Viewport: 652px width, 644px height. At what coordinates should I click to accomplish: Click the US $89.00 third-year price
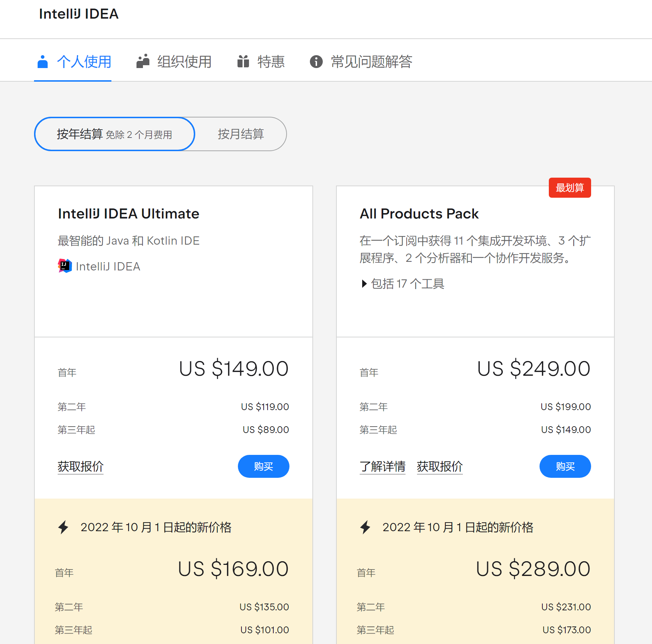point(266,430)
